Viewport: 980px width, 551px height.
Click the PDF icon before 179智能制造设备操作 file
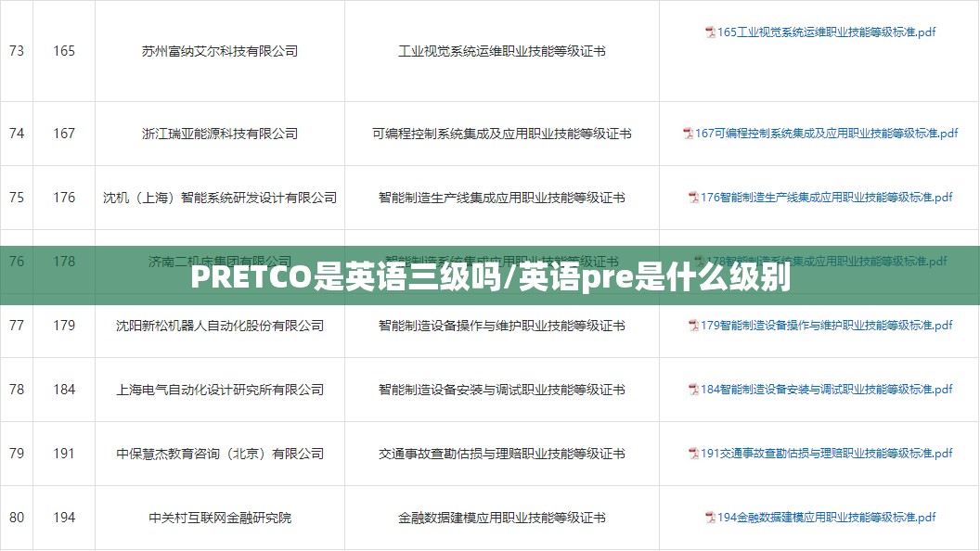[x=694, y=326]
